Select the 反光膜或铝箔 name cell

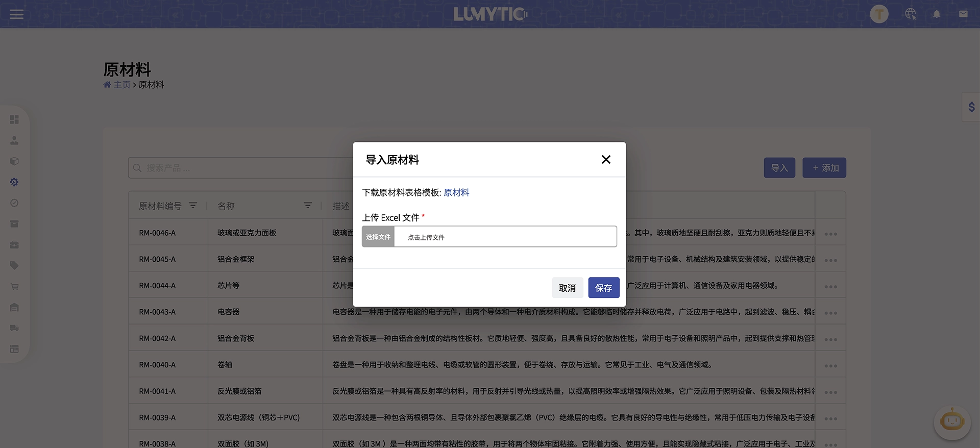pyautogui.click(x=265, y=391)
